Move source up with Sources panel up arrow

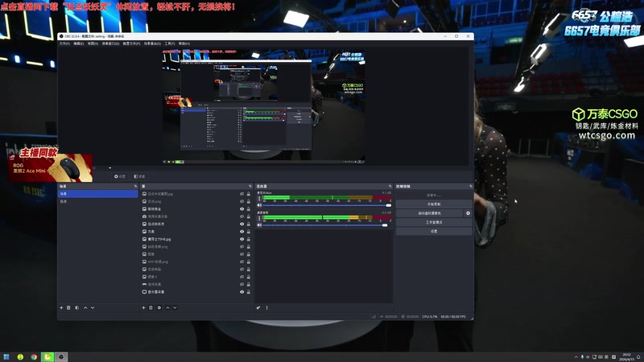pyautogui.click(x=167, y=307)
